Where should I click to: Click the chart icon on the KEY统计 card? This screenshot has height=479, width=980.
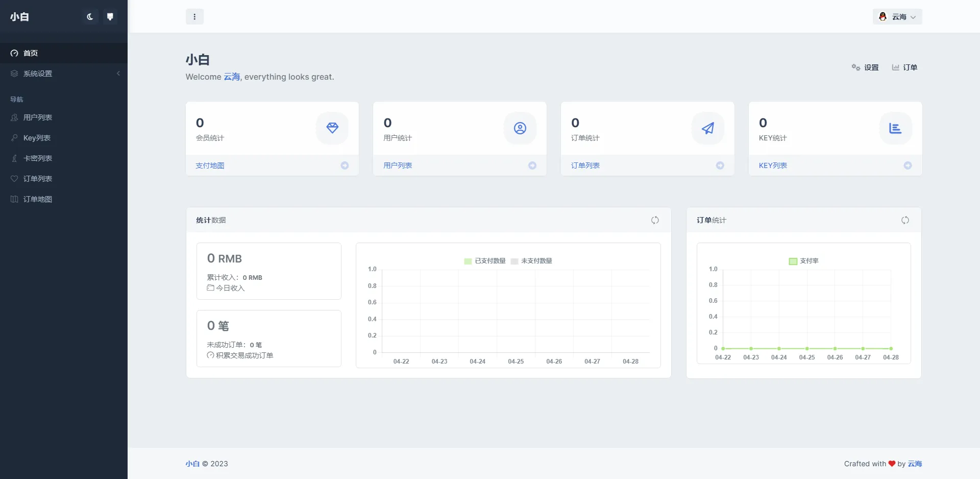point(895,128)
